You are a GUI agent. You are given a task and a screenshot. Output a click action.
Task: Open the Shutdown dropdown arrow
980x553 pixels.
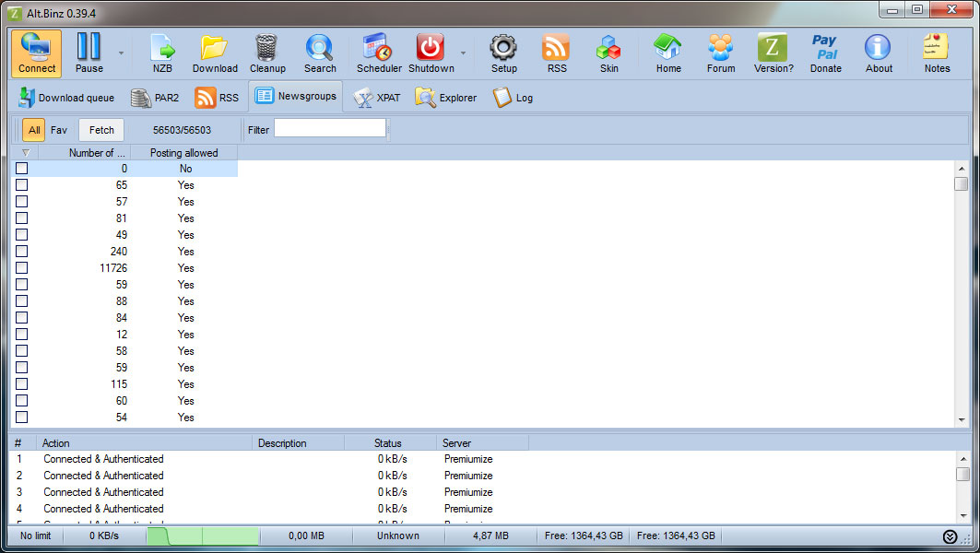point(463,53)
